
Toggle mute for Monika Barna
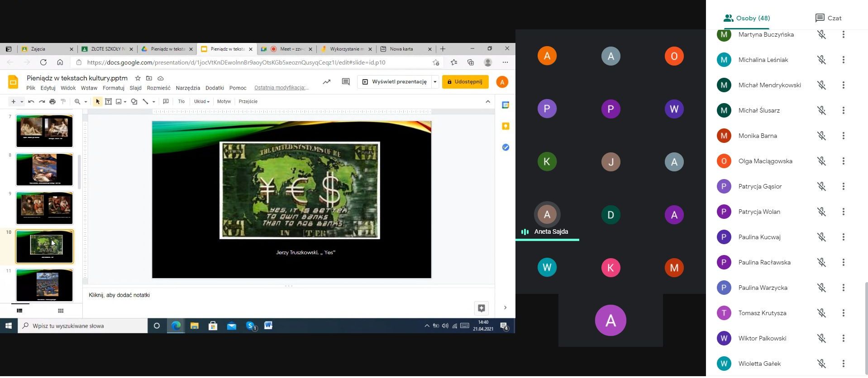[x=821, y=136]
